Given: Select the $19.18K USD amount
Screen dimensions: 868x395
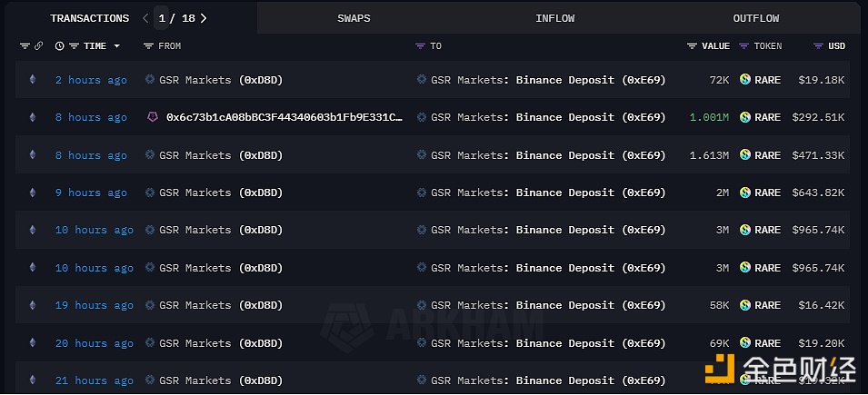Looking at the screenshot, I should point(822,80).
